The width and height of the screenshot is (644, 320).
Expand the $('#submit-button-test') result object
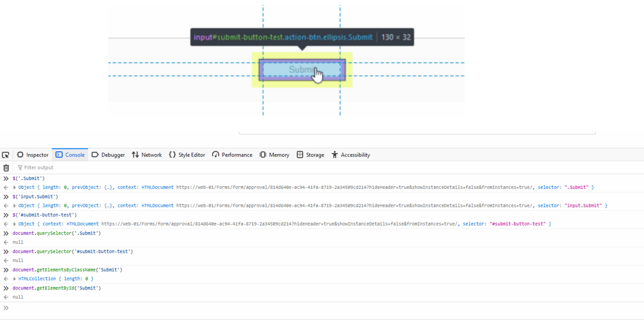click(15, 224)
